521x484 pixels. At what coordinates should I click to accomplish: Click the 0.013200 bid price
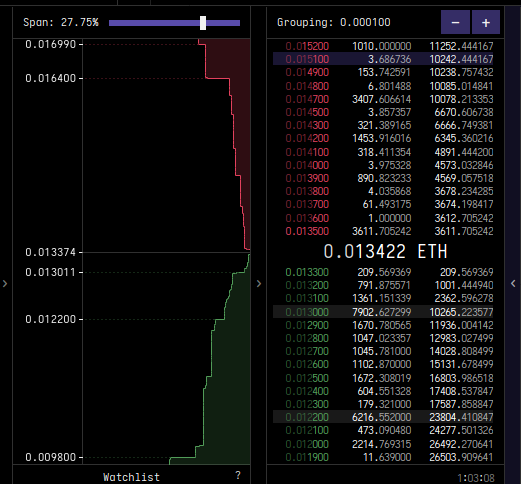(307, 285)
